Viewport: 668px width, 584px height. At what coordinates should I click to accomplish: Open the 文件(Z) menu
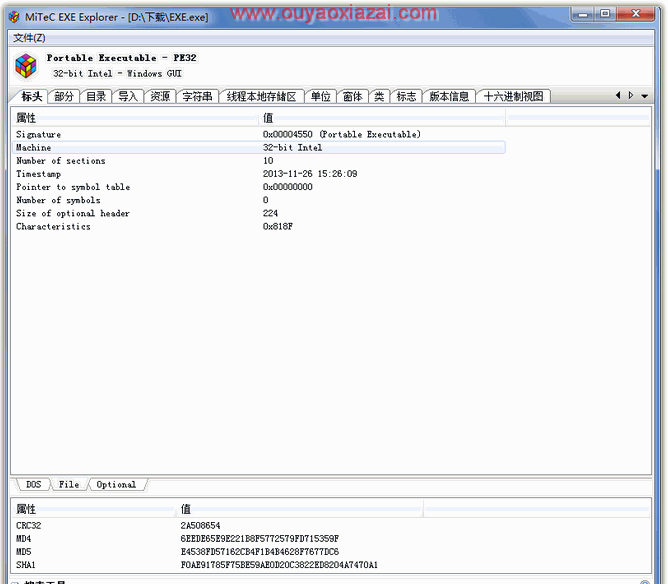29,38
